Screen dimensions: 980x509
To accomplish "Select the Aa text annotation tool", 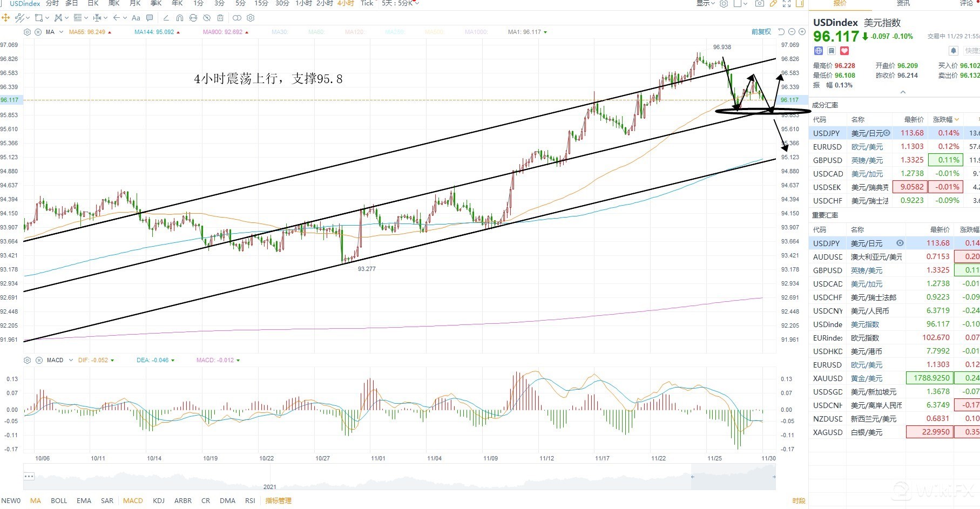I will (136, 18).
